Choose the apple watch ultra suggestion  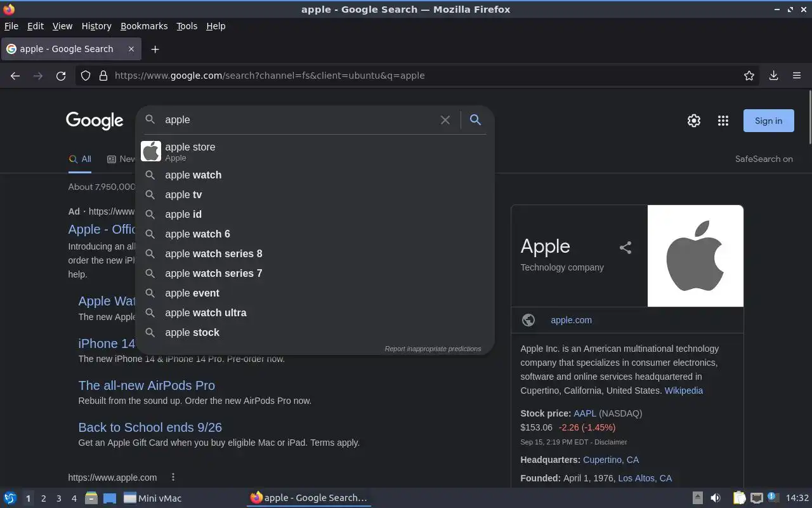pos(315,312)
